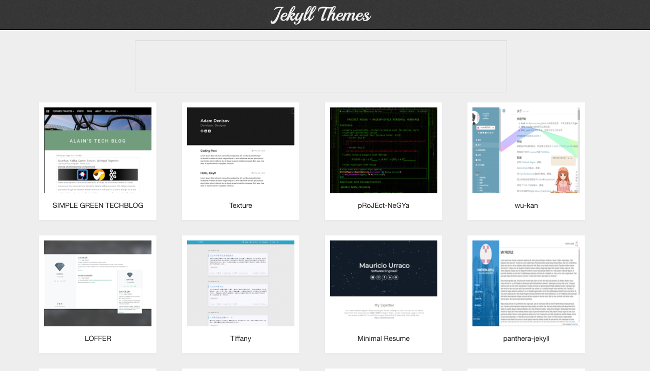This screenshot has height=371, width=650.
Task: Click the Jekyll Themes site title
Action: click(320, 15)
